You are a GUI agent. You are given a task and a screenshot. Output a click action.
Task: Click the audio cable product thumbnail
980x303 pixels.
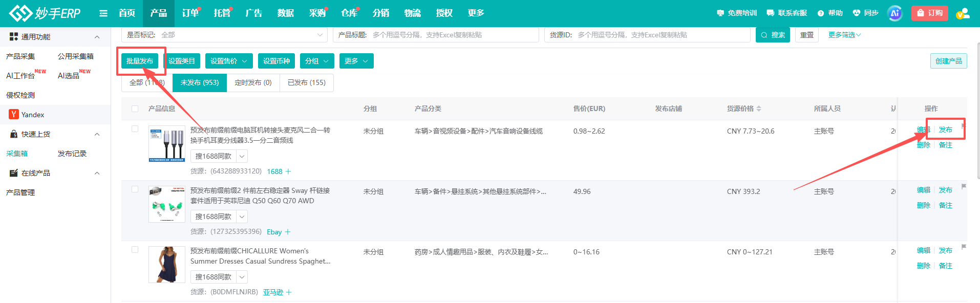(167, 144)
